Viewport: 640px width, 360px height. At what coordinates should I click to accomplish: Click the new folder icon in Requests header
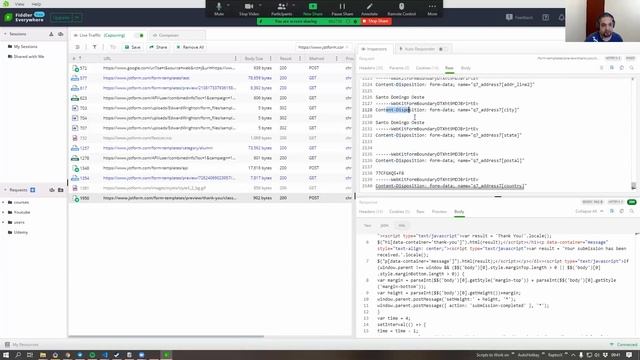[61, 190]
